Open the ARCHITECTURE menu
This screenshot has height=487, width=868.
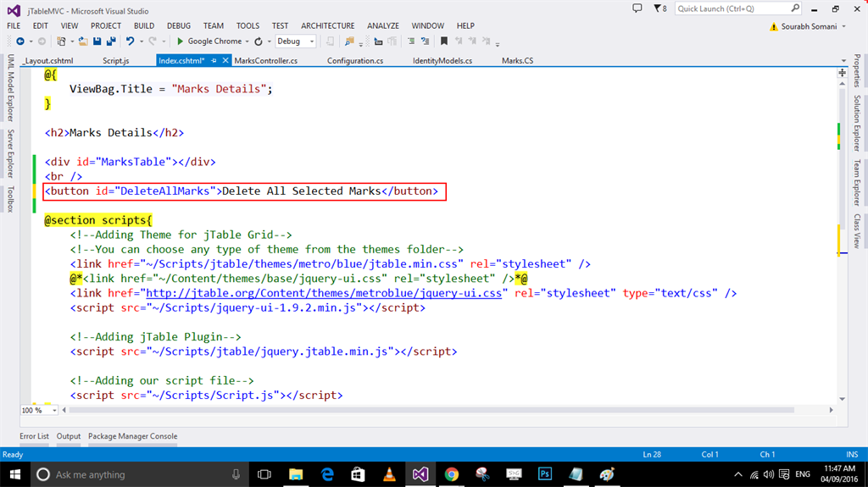pos(327,26)
